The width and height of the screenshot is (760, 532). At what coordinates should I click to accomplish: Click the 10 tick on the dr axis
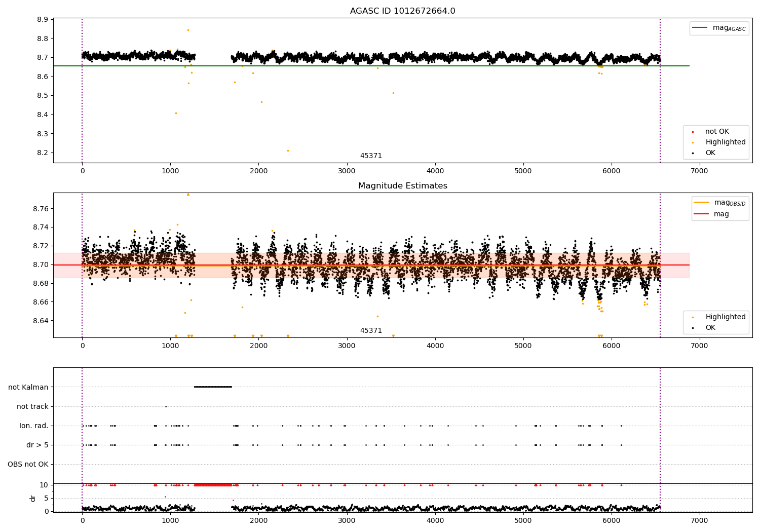coord(44,485)
